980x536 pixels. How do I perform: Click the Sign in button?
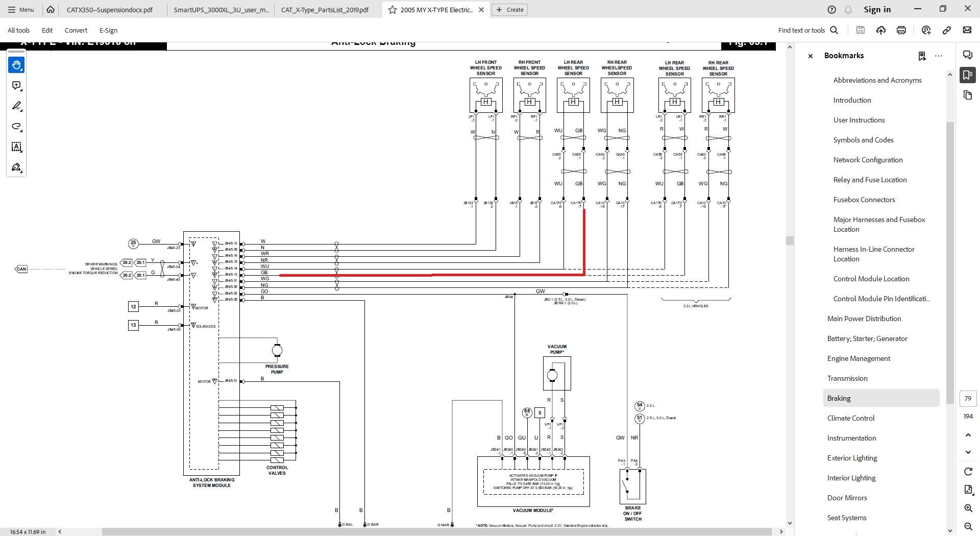pyautogui.click(x=877, y=10)
